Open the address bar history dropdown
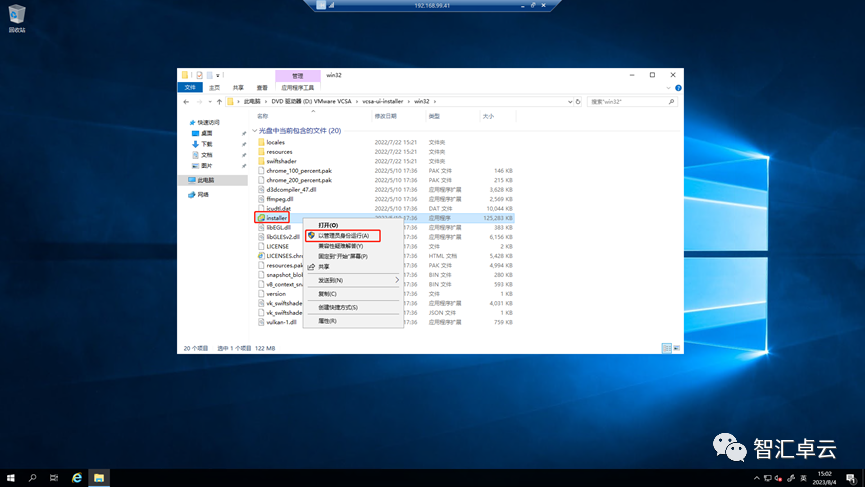This screenshot has height=487, width=865. tap(570, 101)
